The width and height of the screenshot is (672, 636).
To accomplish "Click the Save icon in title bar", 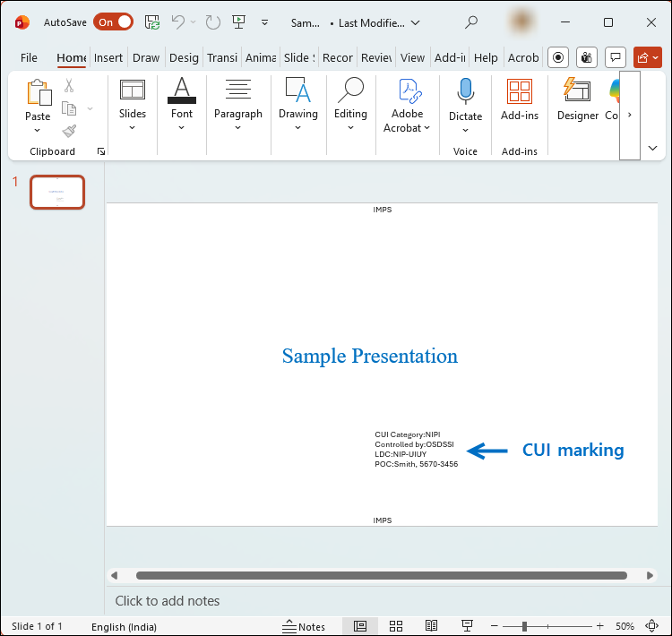I will coord(152,22).
